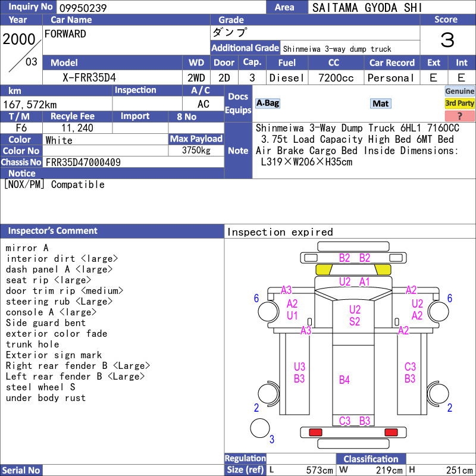Click the width value 219cm
The width and height of the screenshot is (476, 476).
pyautogui.click(x=389, y=470)
